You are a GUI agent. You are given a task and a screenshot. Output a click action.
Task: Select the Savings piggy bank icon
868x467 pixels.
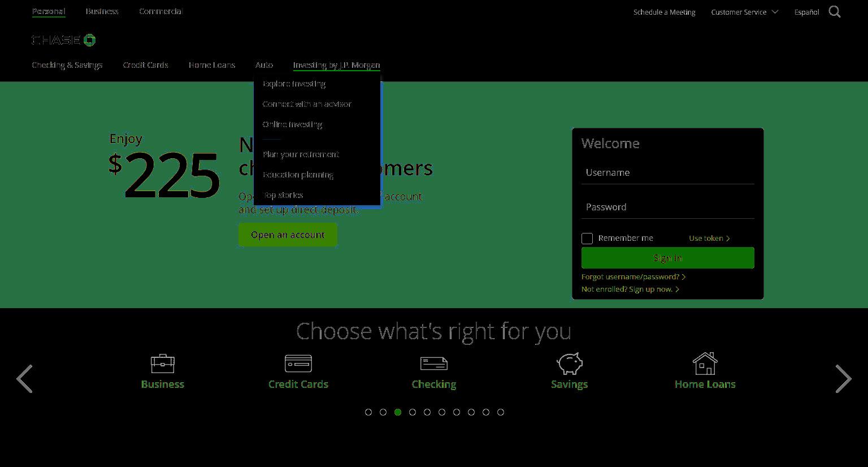570,364
